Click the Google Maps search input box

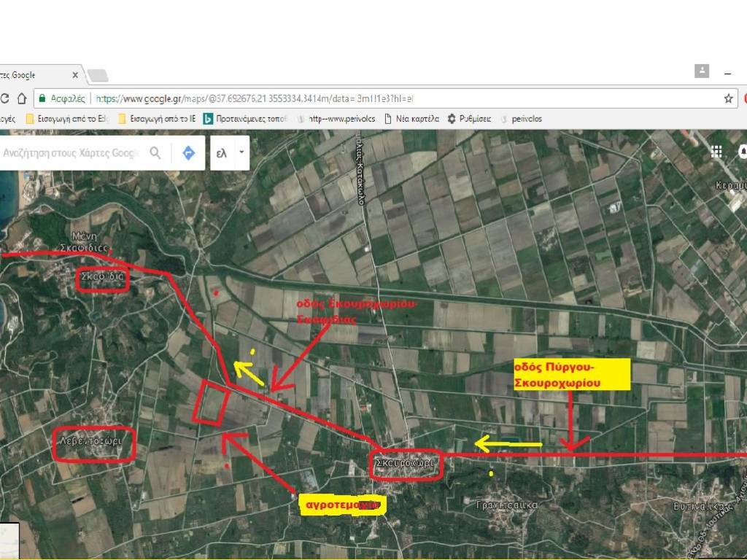(x=69, y=153)
